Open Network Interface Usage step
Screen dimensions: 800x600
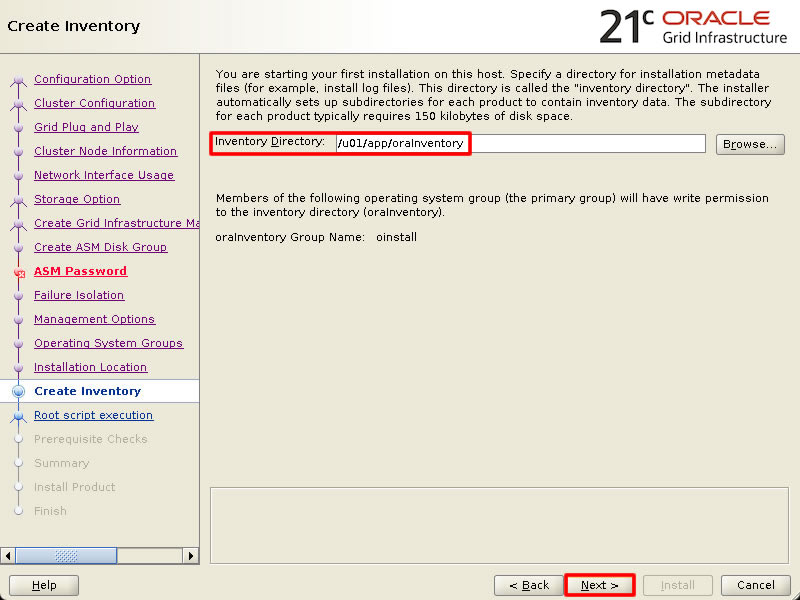104,175
